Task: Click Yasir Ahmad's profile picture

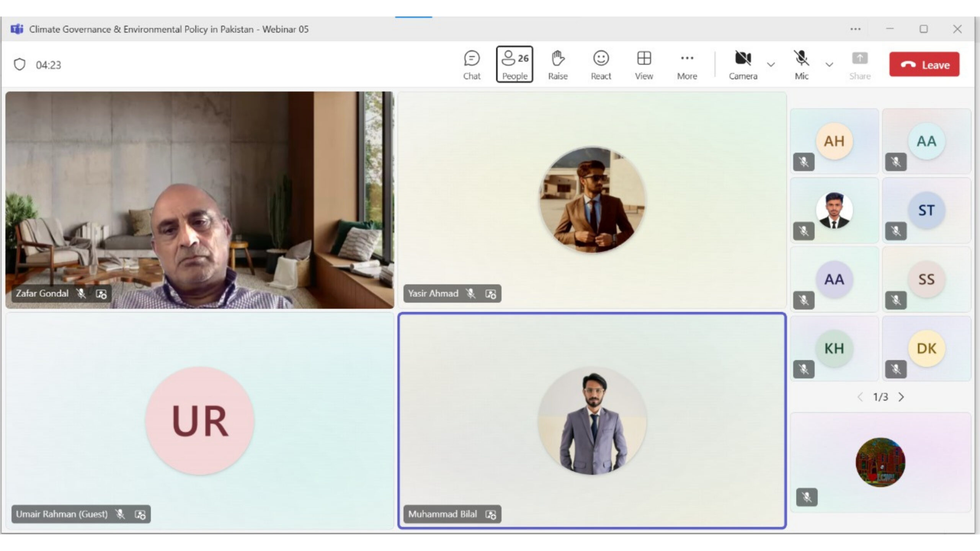Action: click(593, 200)
